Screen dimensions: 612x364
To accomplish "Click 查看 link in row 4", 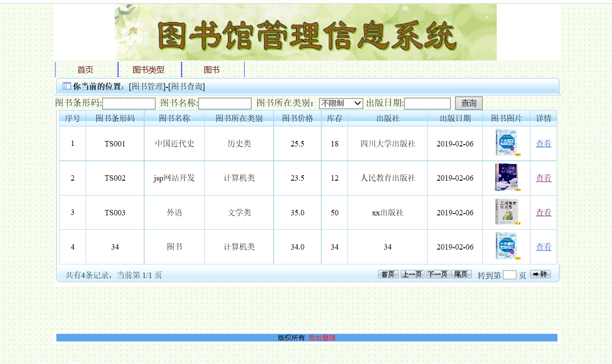I will [x=543, y=247].
